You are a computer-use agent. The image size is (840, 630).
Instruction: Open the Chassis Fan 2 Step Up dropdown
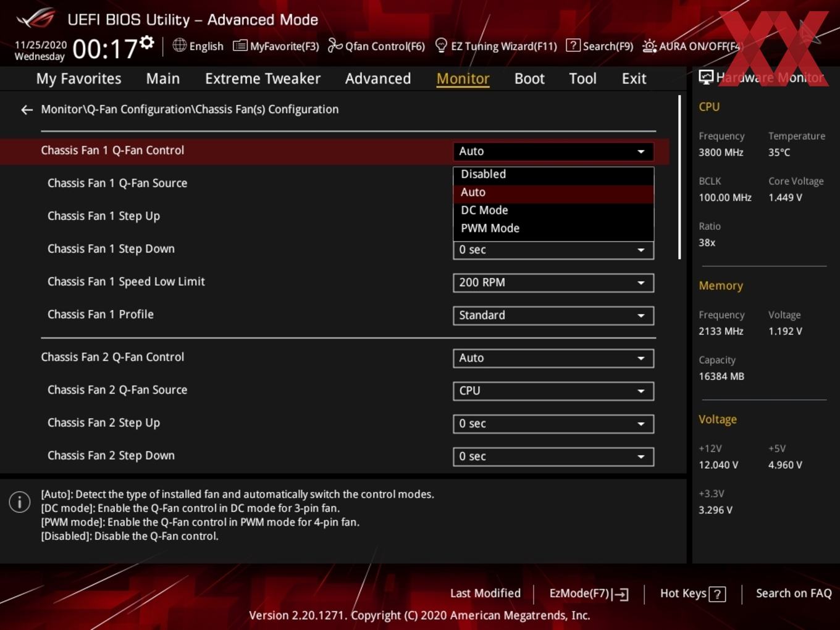point(553,424)
